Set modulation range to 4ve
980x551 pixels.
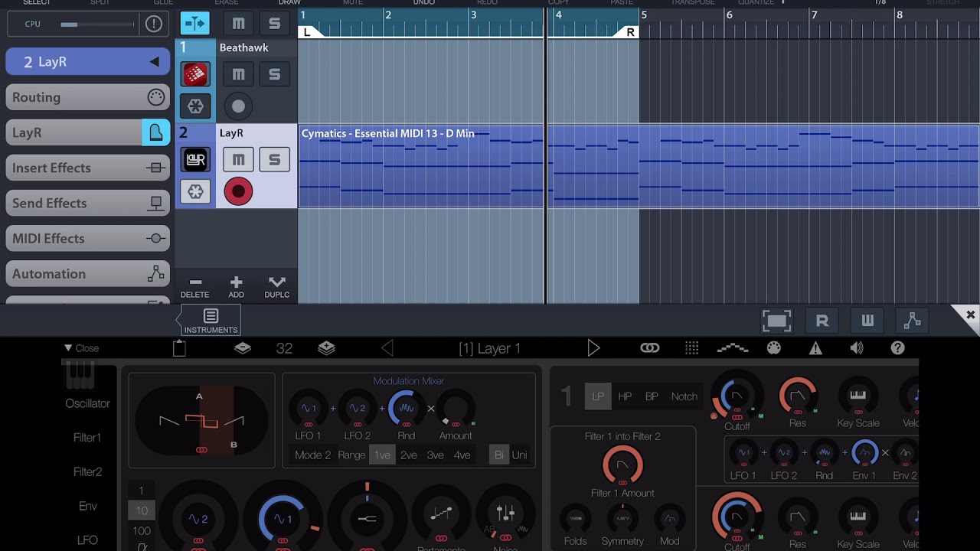coord(462,455)
